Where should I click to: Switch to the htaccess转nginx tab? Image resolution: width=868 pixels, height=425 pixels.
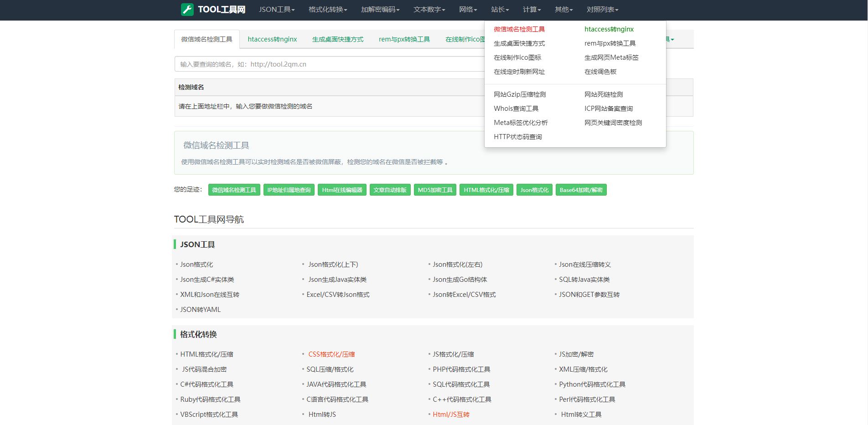coord(272,39)
